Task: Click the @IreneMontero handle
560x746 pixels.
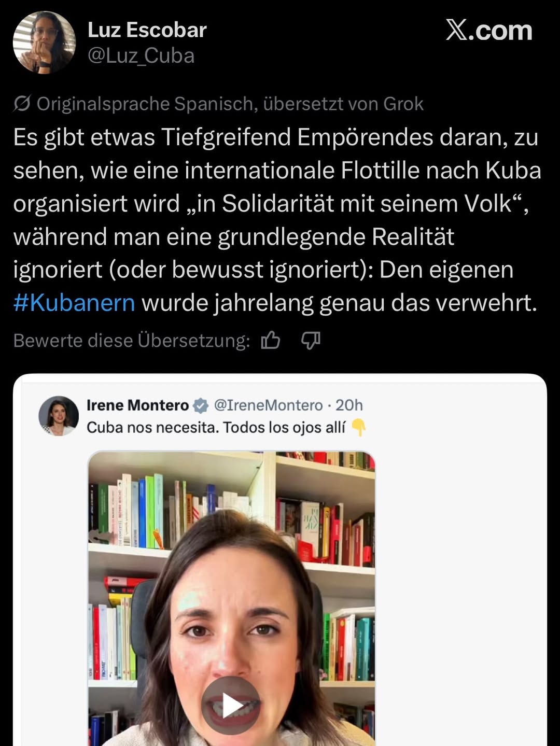Action: pos(268,405)
